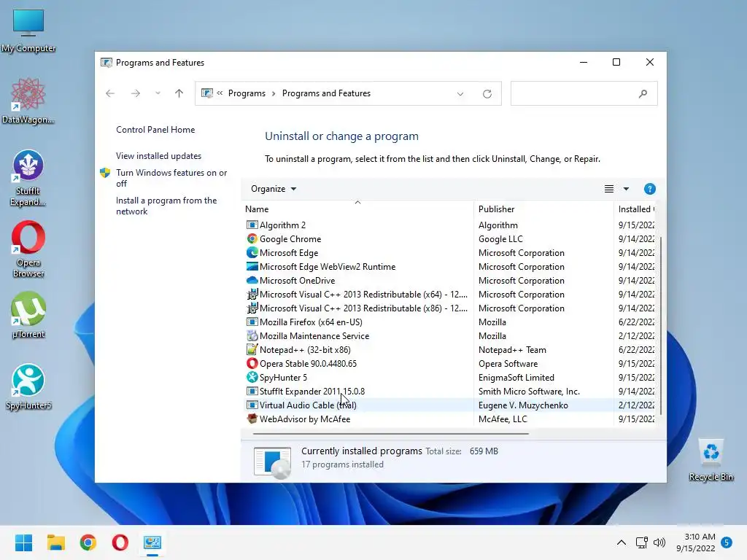747x560 pixels.
Task: Click the taskbar clock showing 3:10 AM
Action: (695, 542)
